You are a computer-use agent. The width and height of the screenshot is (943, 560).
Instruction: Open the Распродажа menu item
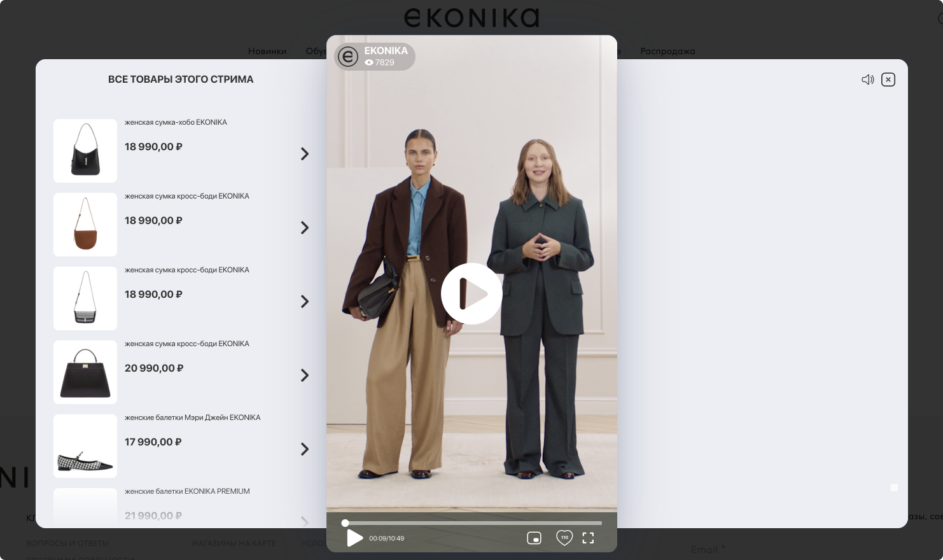pos(667,51)
